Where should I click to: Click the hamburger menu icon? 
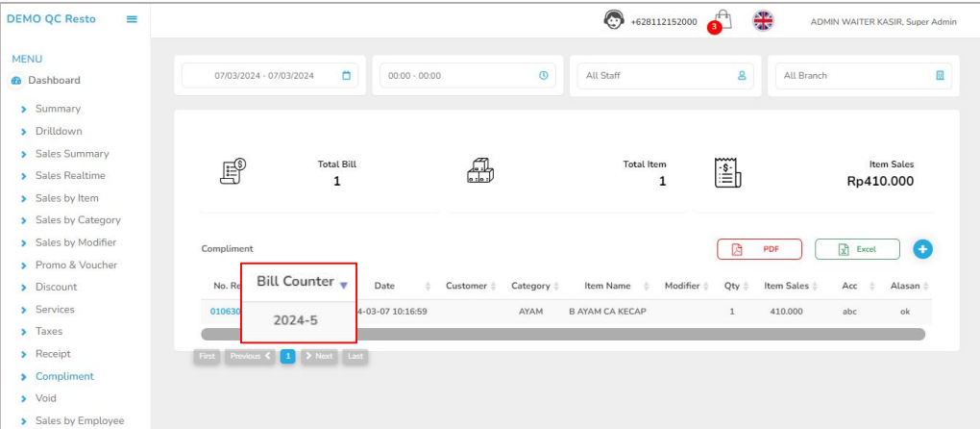132,19
